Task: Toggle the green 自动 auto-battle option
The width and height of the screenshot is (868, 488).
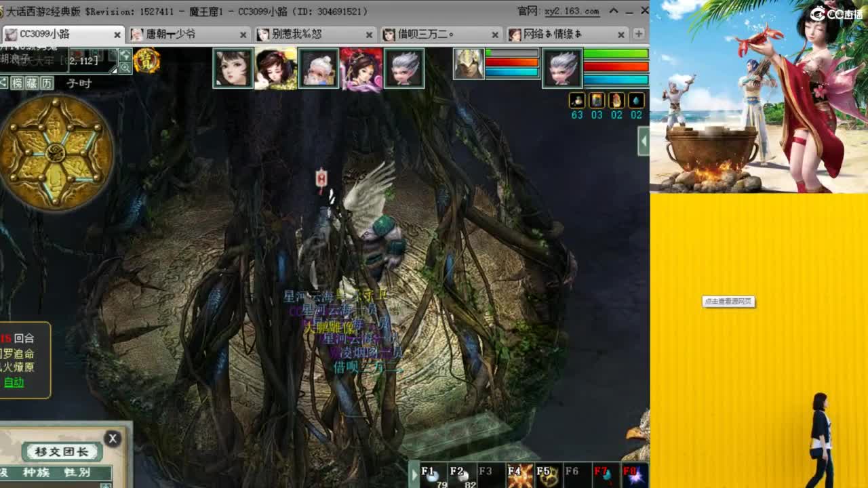Action: [x=14, y=382]
